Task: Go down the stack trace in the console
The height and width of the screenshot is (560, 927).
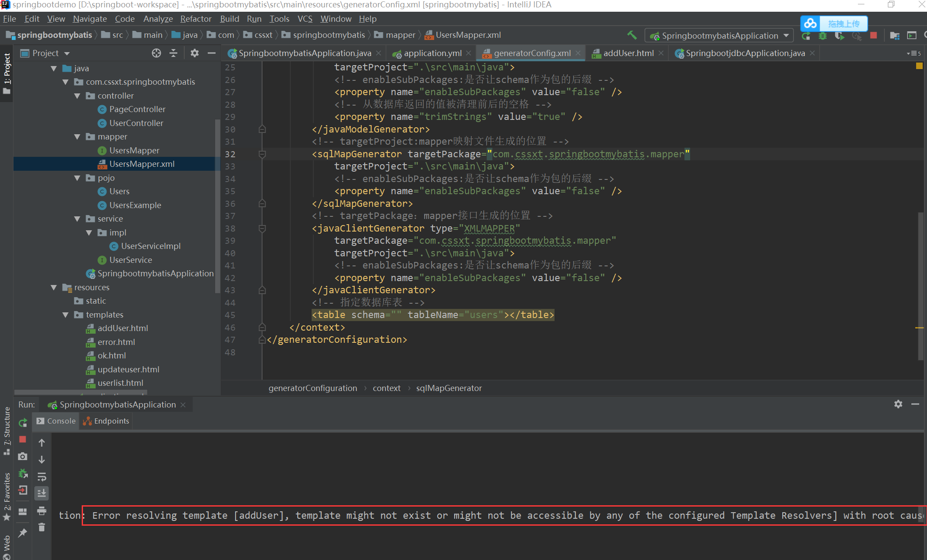Action: 42,460
